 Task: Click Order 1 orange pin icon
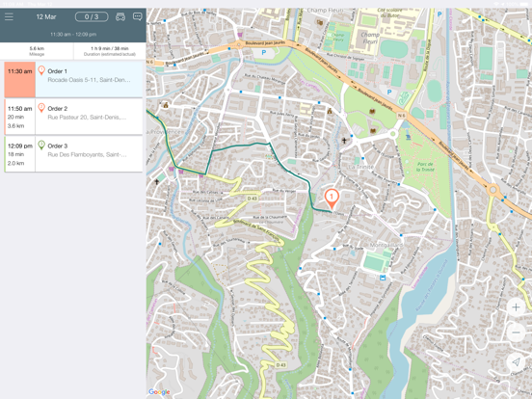(41, 70)
